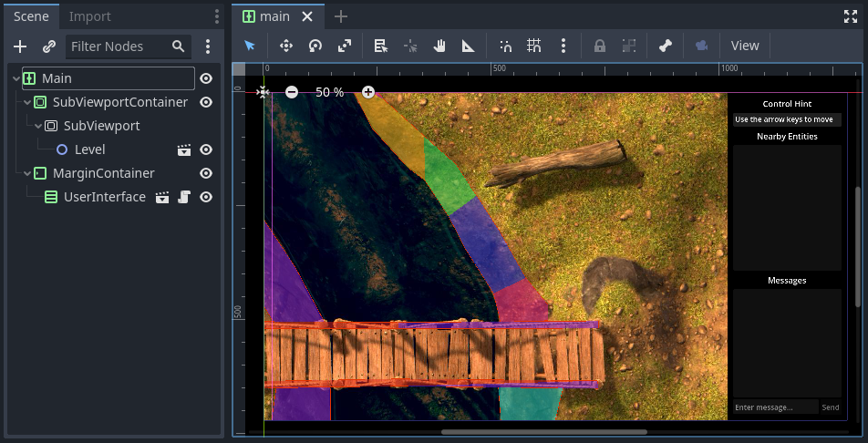The image size is (868, 443).
Task: Hide the SubViewportContainer node
Action: [206, 102]
